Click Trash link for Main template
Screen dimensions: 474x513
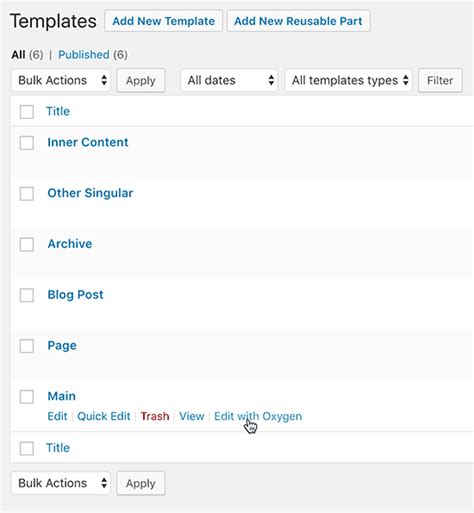(x=155, y=416)
